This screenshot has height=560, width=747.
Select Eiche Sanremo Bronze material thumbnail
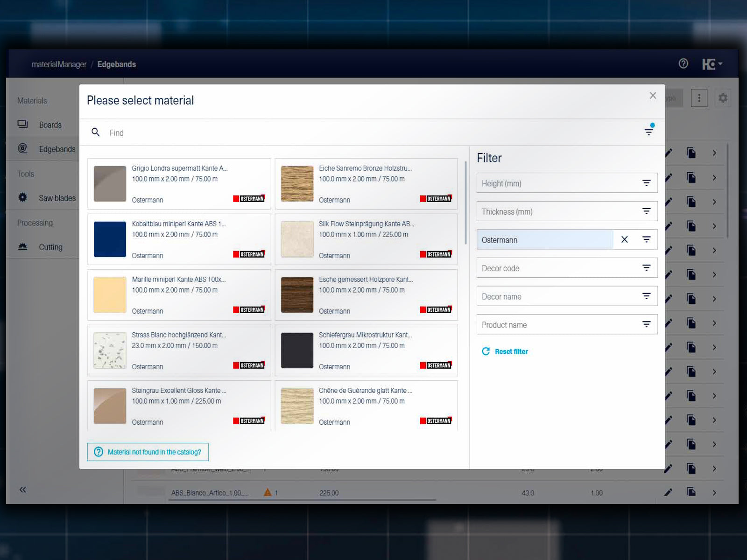point(297,184)
